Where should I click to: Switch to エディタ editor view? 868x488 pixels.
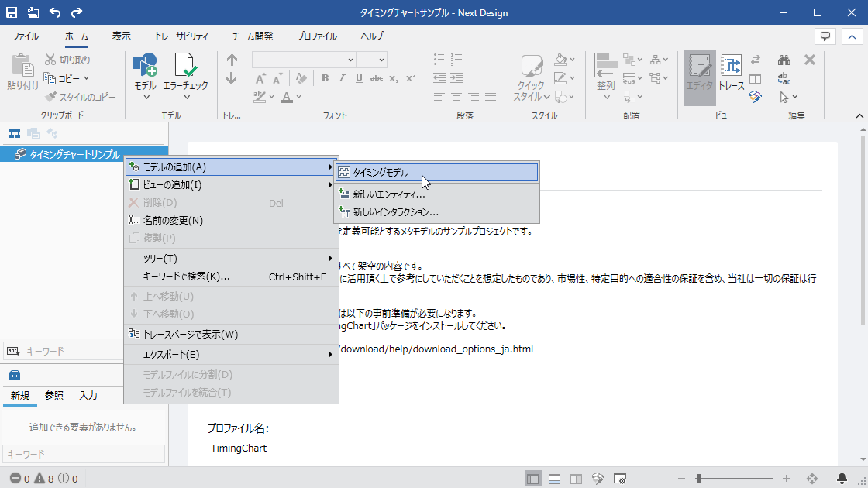pos(700,78)
